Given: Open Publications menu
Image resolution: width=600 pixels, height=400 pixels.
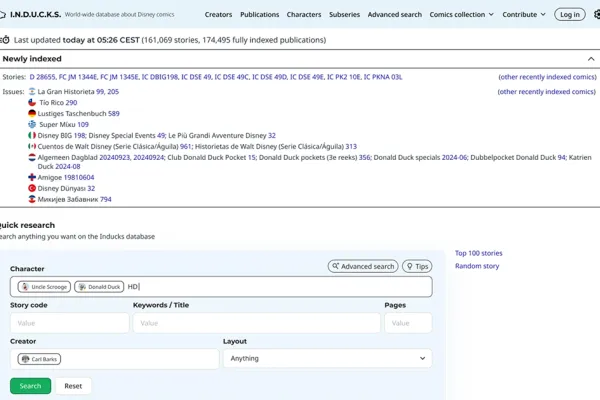Looking at the screenshot, I should 259,15.
